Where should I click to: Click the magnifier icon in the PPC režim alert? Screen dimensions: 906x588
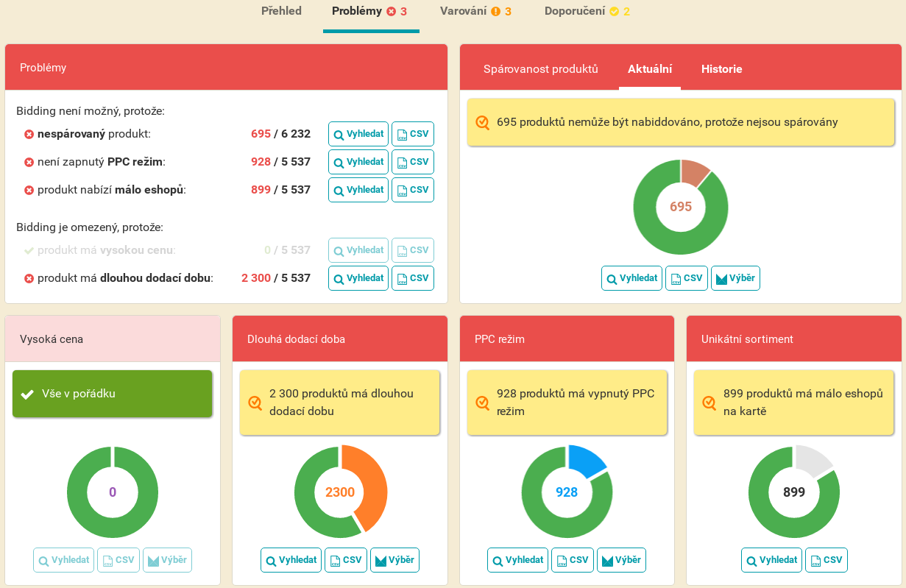pos(482,403)
